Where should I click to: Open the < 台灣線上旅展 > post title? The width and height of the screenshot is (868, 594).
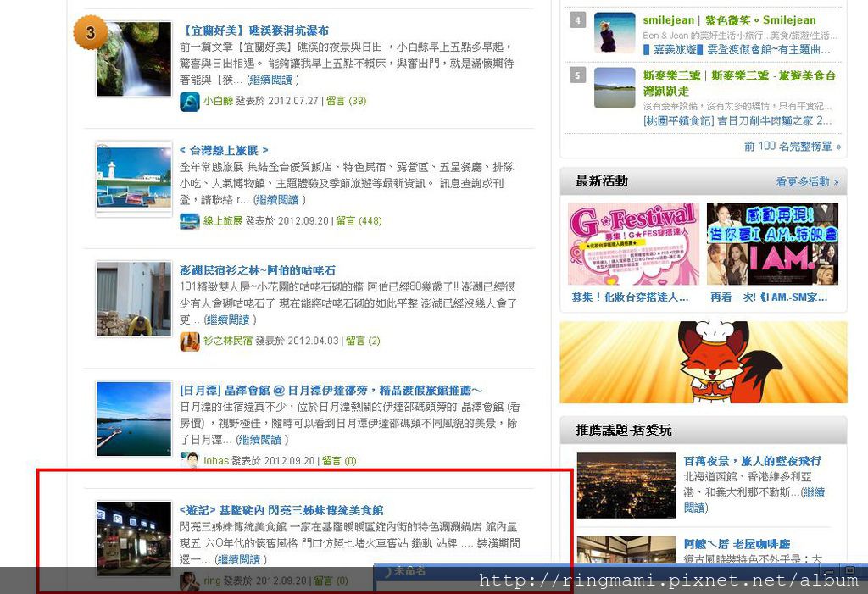pos(224,151)
